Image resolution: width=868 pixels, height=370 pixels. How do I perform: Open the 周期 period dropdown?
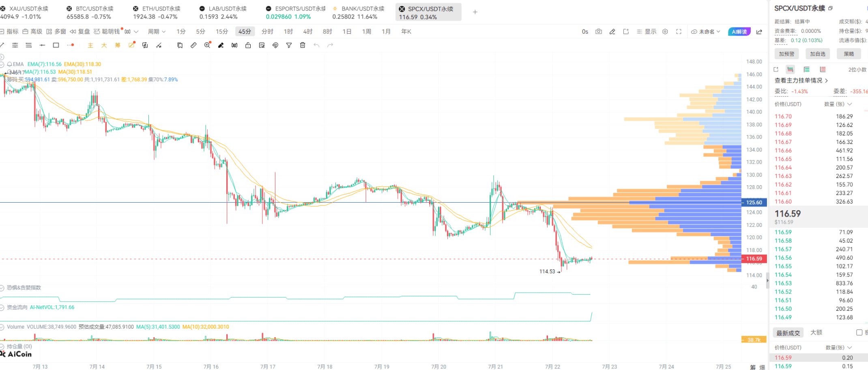pyautogui.click(x=157, y=32)
